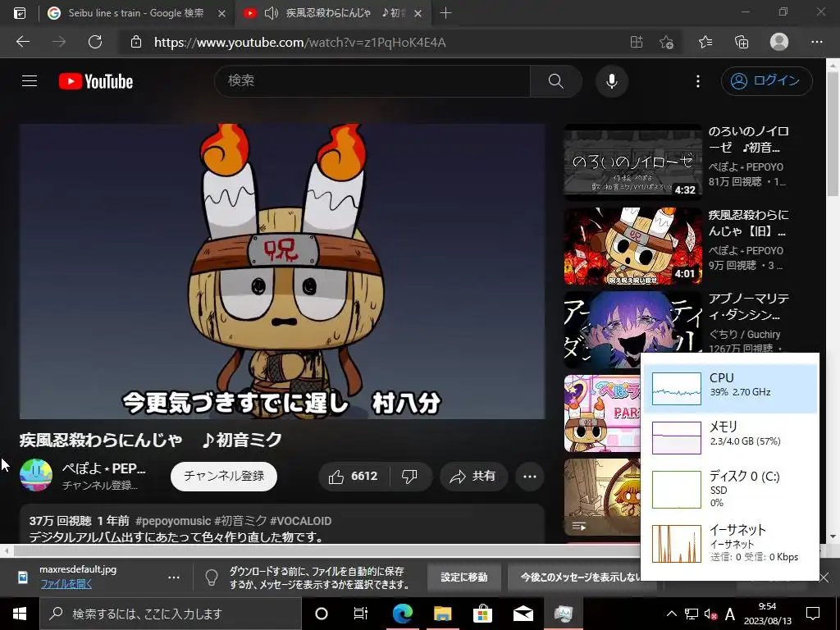840x630 pixels.
Task: Select the CPU entry in performance panel
Action: point(729,388)
